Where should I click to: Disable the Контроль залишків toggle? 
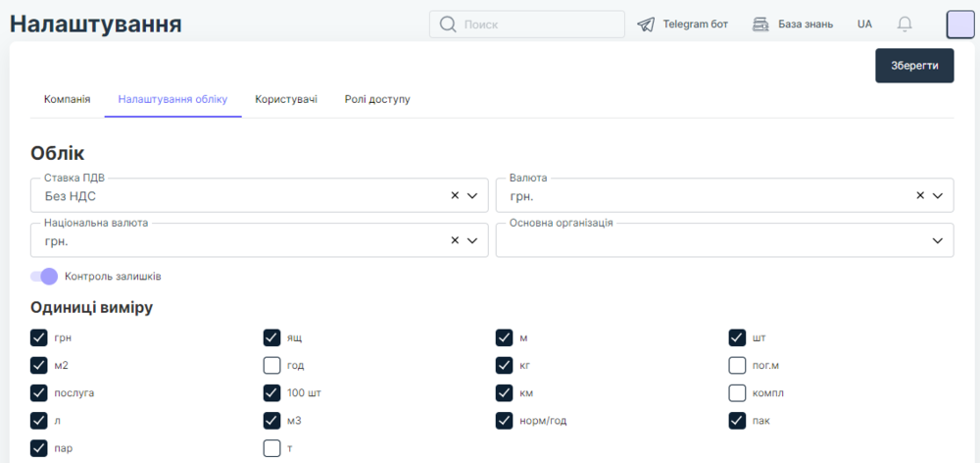[x=44, y=277]
